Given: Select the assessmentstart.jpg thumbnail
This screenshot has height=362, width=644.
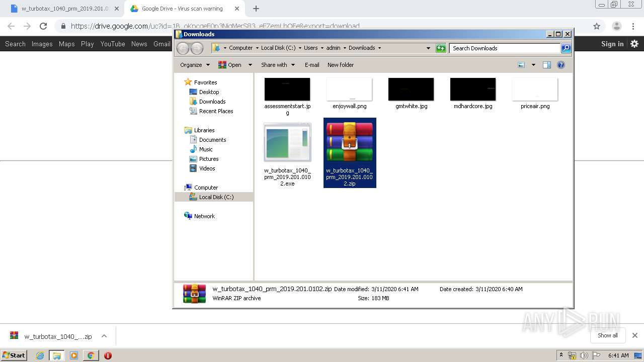Looking at the screenshot, I should [287, 89].
